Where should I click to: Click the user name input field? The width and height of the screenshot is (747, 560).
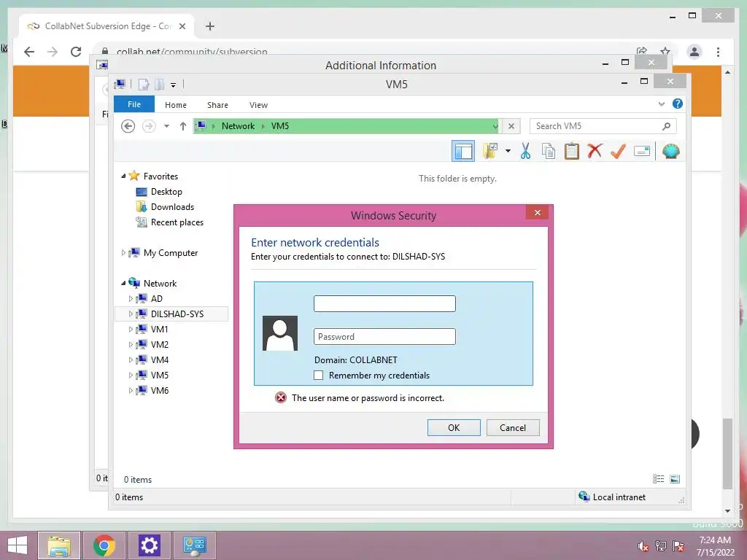[x=384, y=304]
